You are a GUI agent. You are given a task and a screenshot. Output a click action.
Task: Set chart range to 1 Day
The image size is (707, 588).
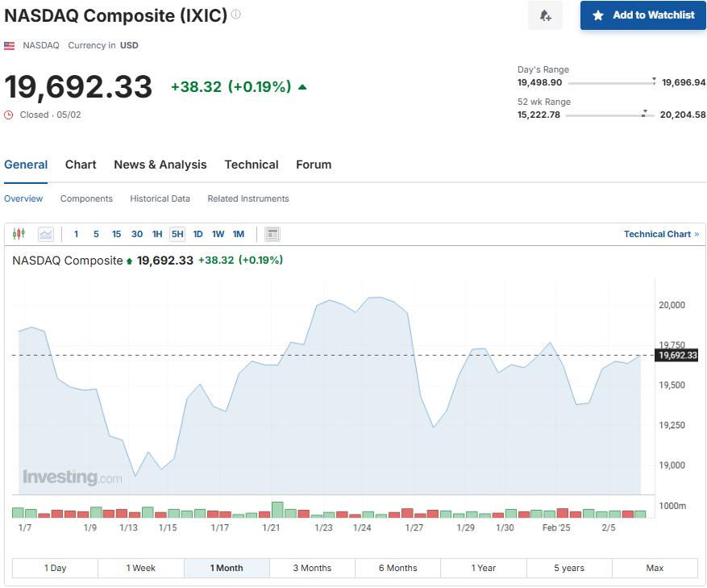55,568
